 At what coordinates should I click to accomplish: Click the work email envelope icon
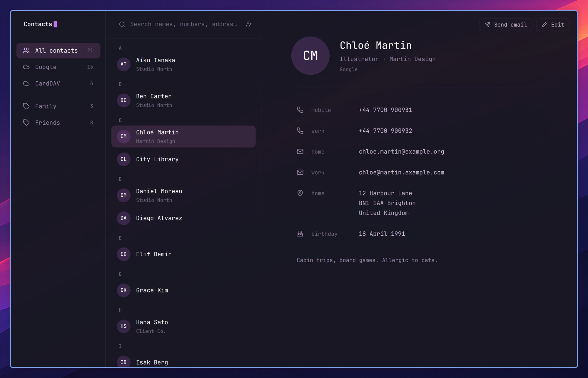pos(300,173)
